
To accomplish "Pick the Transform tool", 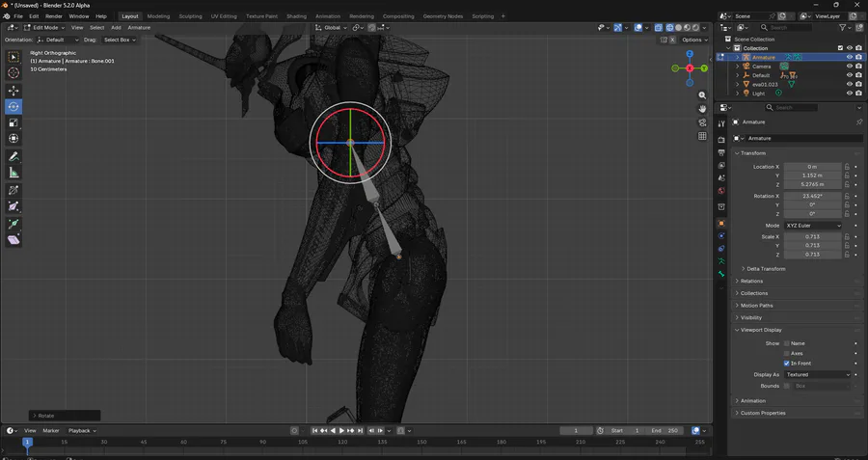I will pyautogui.click(x=14, y=139).
